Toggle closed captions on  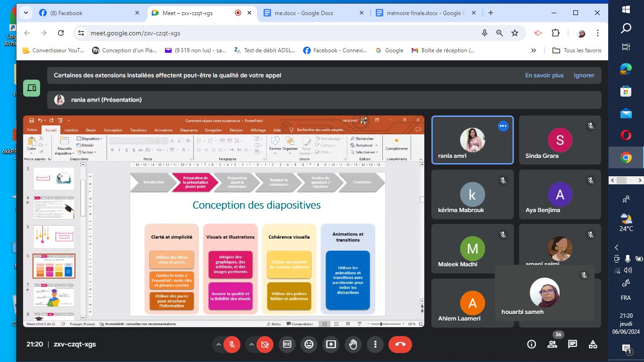click(x=287, y=345)
